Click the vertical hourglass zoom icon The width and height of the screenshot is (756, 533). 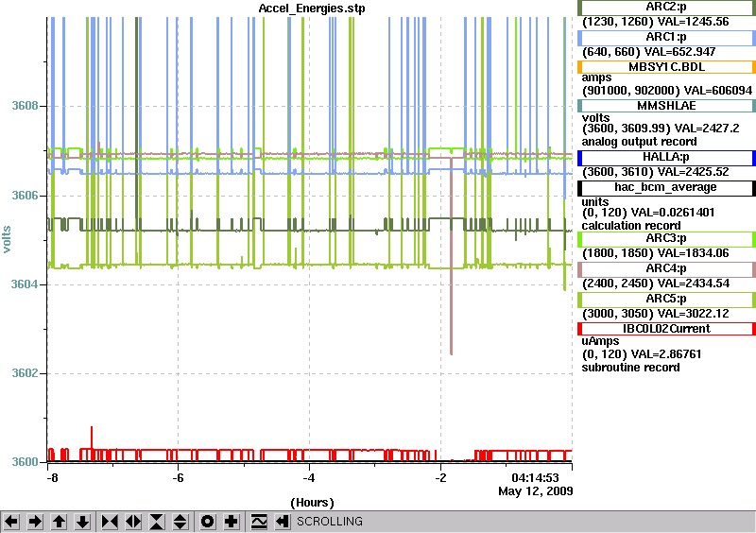click(x=157, y=522)
